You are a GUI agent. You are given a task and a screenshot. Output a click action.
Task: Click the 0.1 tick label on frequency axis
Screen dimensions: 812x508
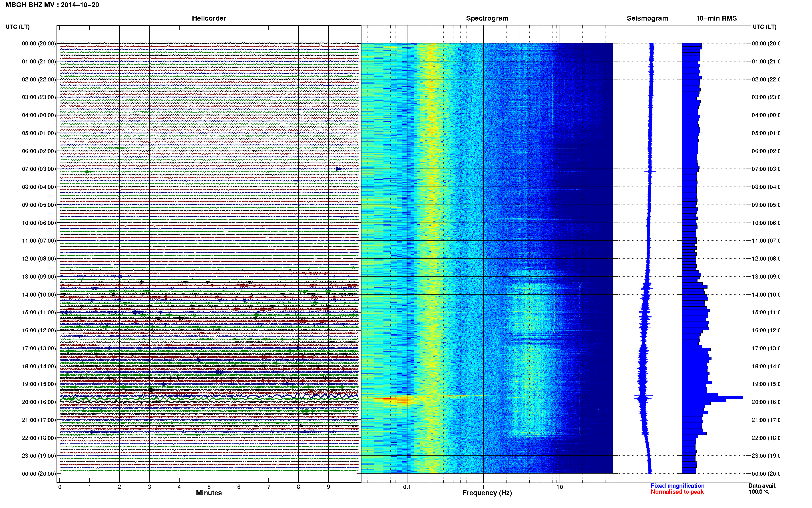(407, 487)
